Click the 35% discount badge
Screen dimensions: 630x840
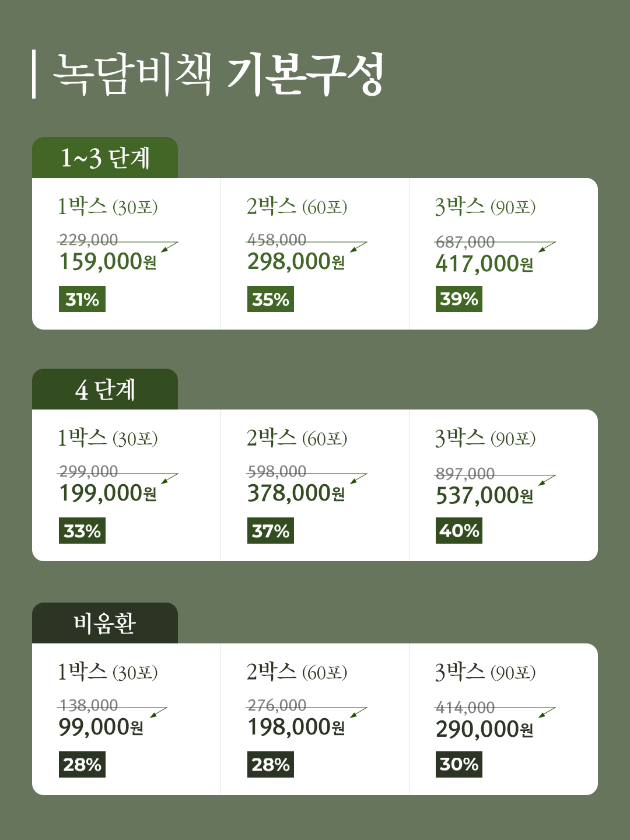(271, 299)
